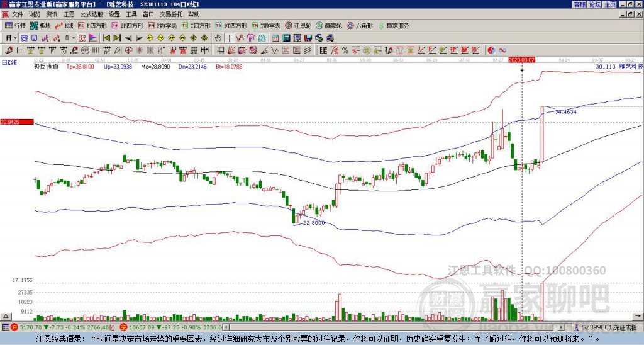Click the 32.9425 red price label

[16, 122]
